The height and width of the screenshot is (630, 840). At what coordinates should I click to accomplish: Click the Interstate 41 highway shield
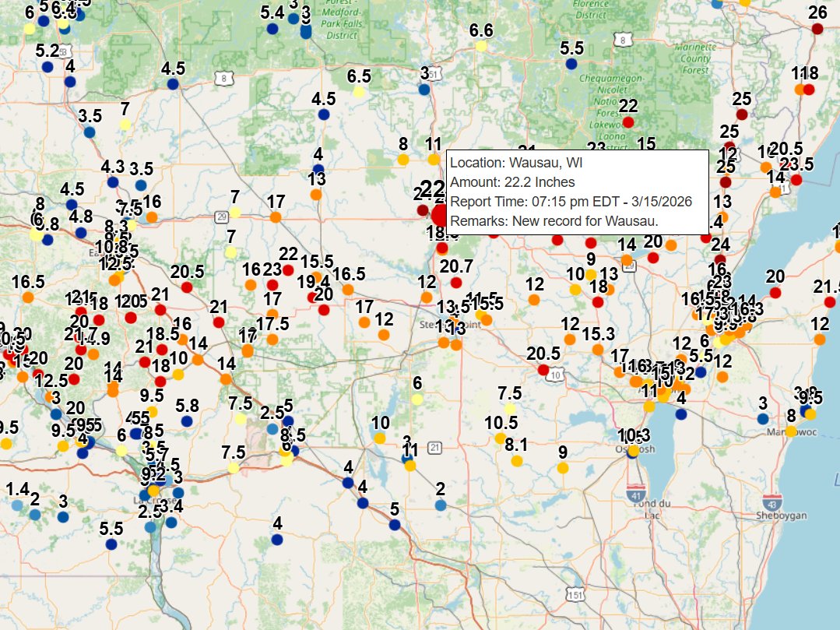pyautogui.click(x=636, y=494)
